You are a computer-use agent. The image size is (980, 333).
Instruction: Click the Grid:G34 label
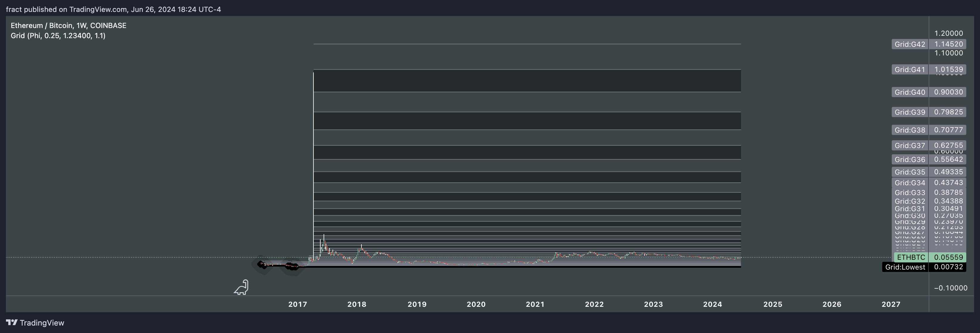tap(910, 183)
